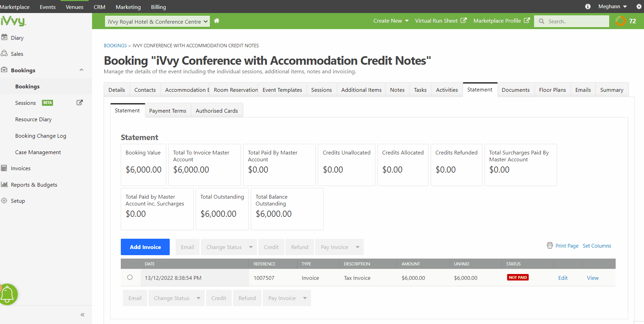The image size is (644, 324).
Task: Open the Billing top menu
Action: [x=158, y=7]
